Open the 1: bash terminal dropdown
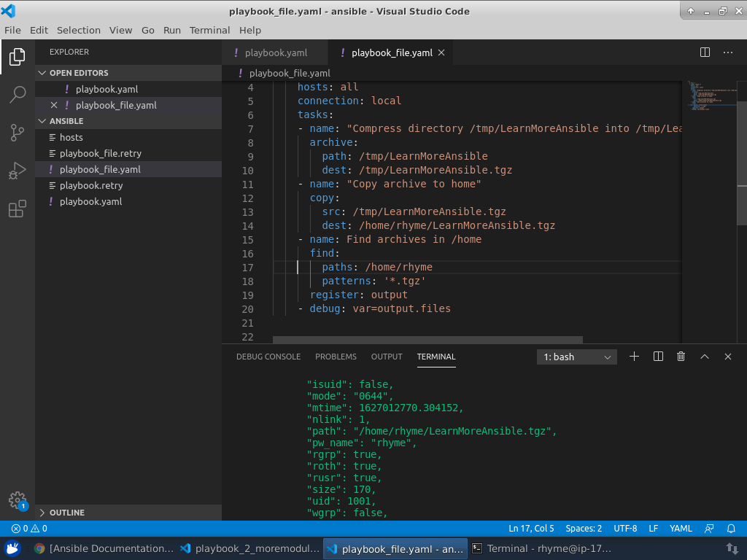Image resolution: width=747 pixels, height=560 pixels. [x=577, y=357]
